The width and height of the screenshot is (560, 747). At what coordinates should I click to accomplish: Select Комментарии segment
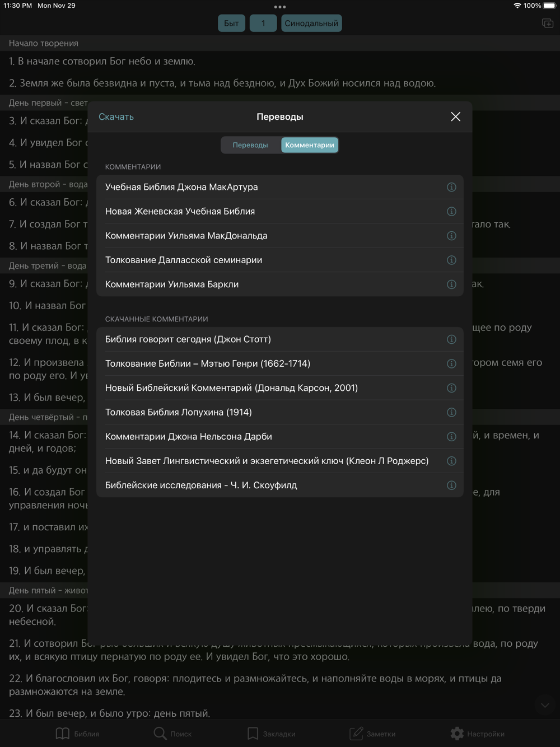(x=310, y=145)
